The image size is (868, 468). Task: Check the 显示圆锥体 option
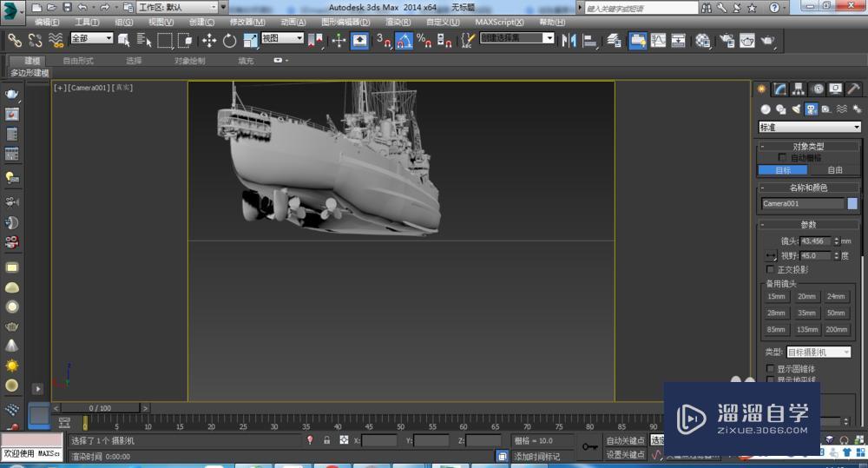click(x=771, y=369)
